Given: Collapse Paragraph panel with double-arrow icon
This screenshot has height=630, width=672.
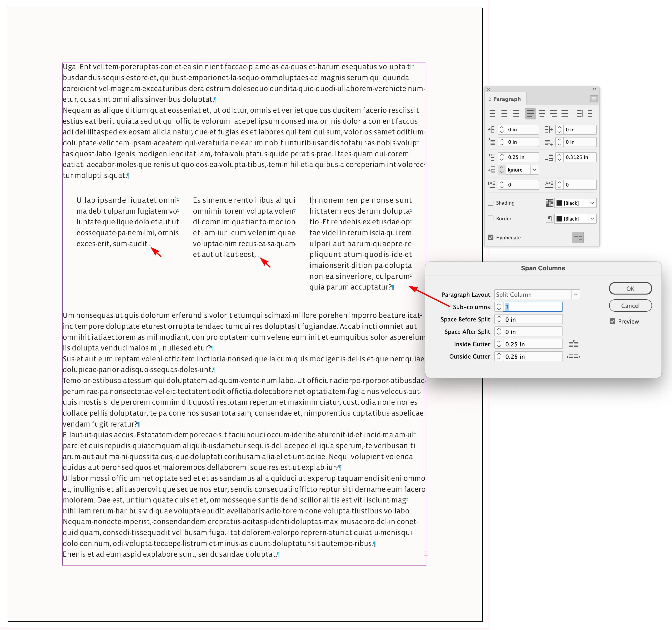Looking at the screenshot, I should (x=594, y=89).
